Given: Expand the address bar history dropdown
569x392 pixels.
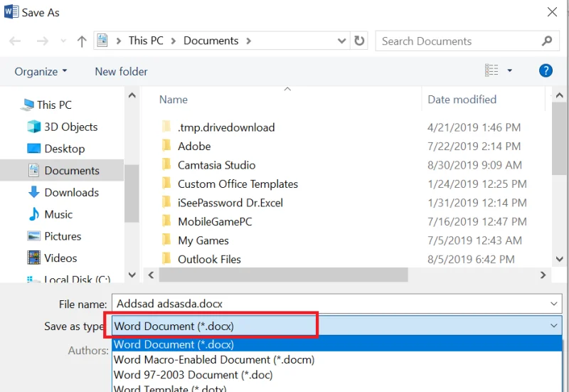Looking at the screenshot, I should click(341, 41).
